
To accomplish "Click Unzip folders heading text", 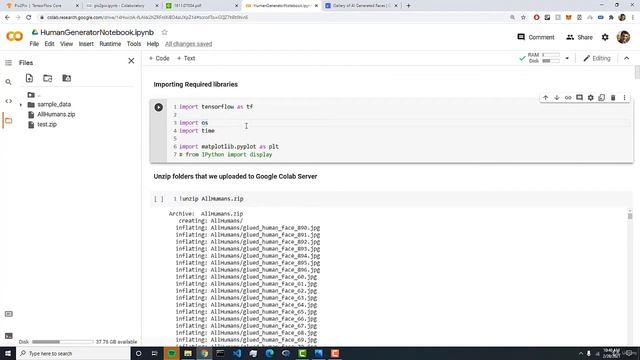I will coord(235,176).
